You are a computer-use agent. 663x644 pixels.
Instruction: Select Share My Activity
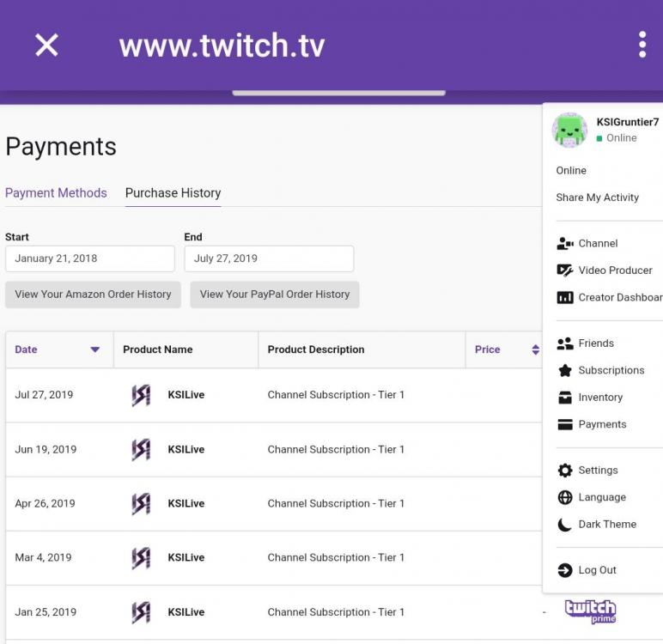[597, 197]
